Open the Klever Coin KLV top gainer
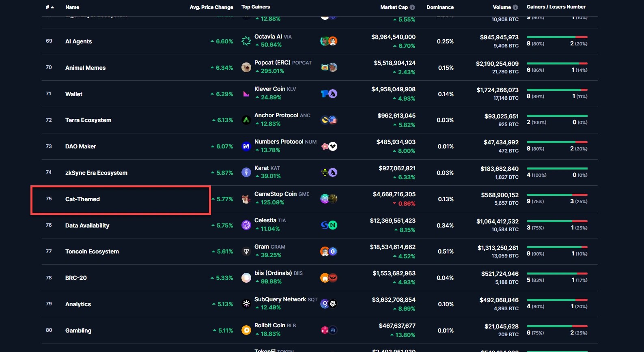Screen dimensions: 644x352 275,89
